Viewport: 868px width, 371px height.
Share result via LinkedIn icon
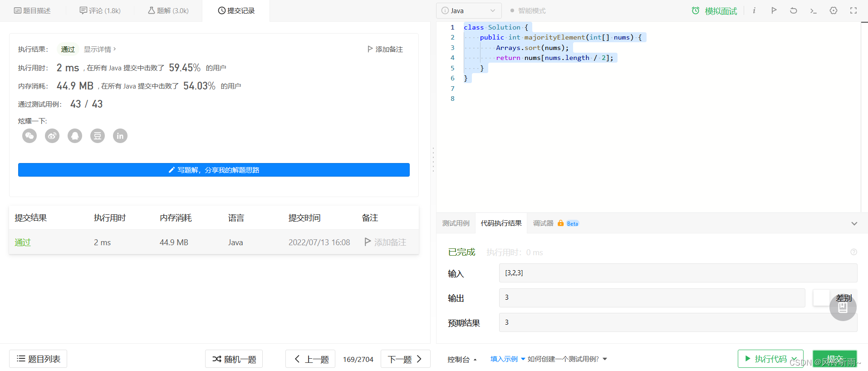(x=120, y=136)
